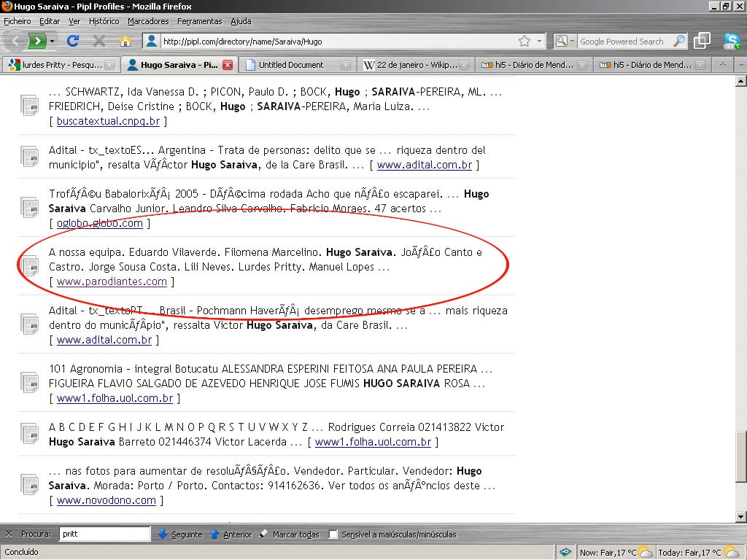This screenshot has width=747, height=560.
Task: Open the Marcadores menu
Action: [x=148, y=21]
